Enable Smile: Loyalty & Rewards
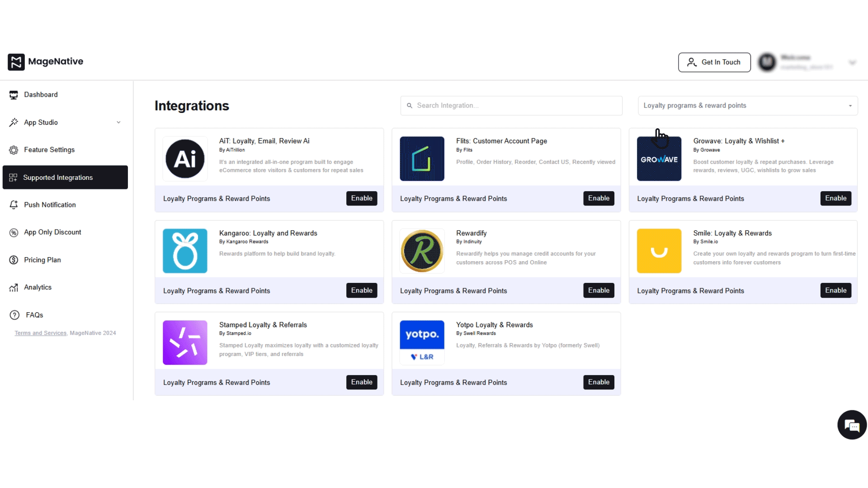868x488 pixels. coord(835,291)
